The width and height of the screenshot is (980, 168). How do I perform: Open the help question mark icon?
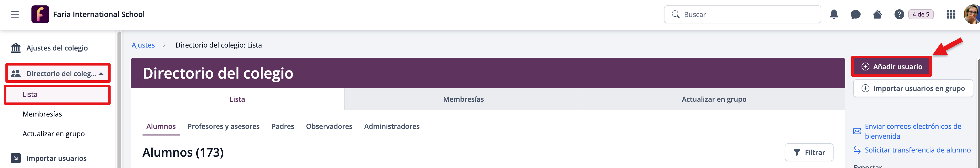click(x=899, y=15)
